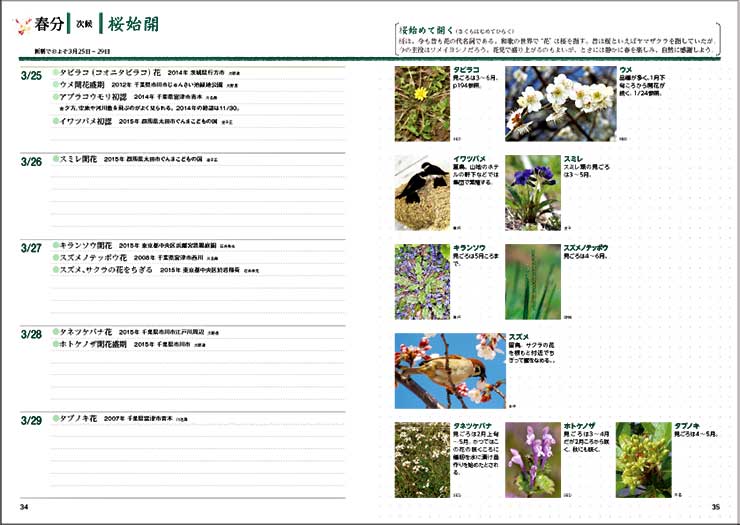Click the イワツバメ photo caption title
740x525 pixels.
tap(470, 159)
